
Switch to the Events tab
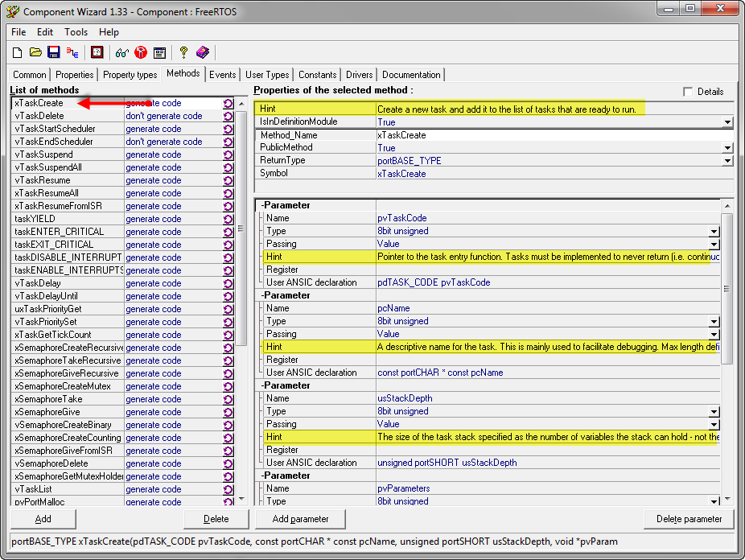click(x=223, y=75)
